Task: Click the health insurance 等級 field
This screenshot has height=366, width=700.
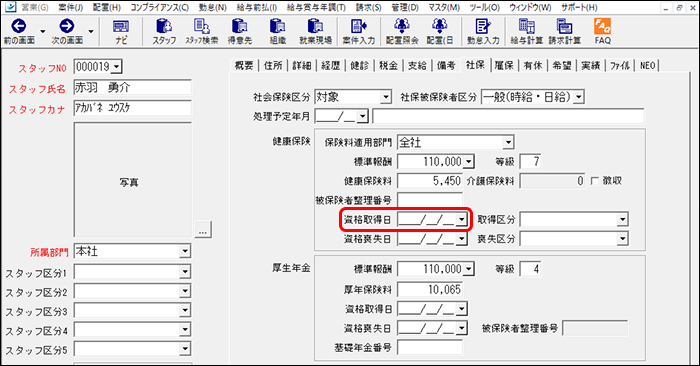Action: tap(530, 162)
